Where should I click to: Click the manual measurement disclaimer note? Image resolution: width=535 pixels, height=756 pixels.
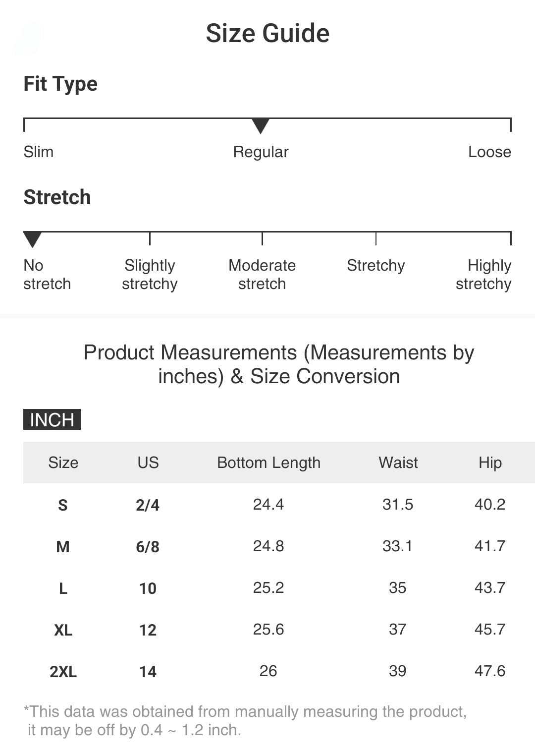(x=245, y=720)
